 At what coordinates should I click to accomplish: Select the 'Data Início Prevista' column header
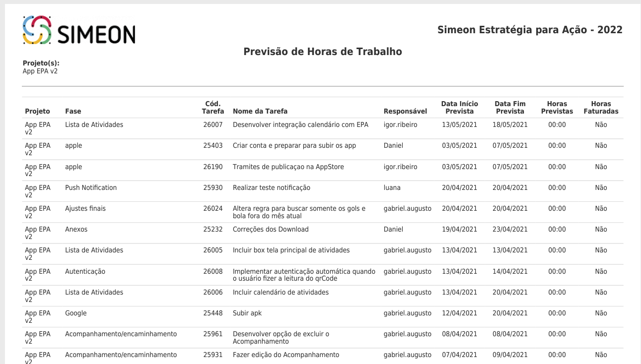tap(459, 108)
